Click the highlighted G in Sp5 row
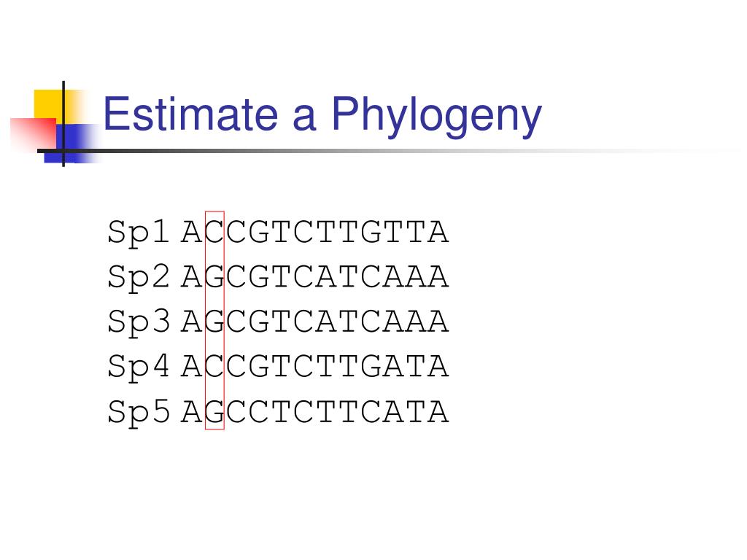This screenshot has height=560, width=747. 214,412
